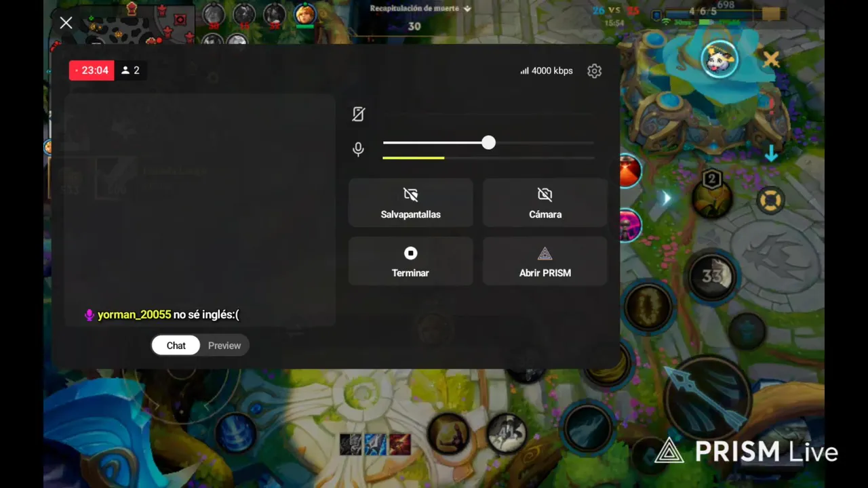This screenshot has width=868, height=488.
Task: Tap the champion portrait in the bubble
Action: [x=719, y=60]
